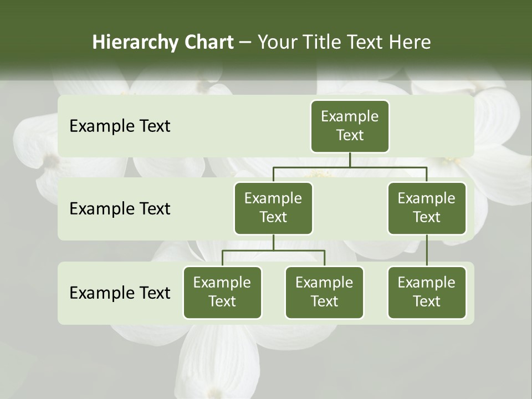Select the first row's Example Text label
532x399 pixels.
120,126
